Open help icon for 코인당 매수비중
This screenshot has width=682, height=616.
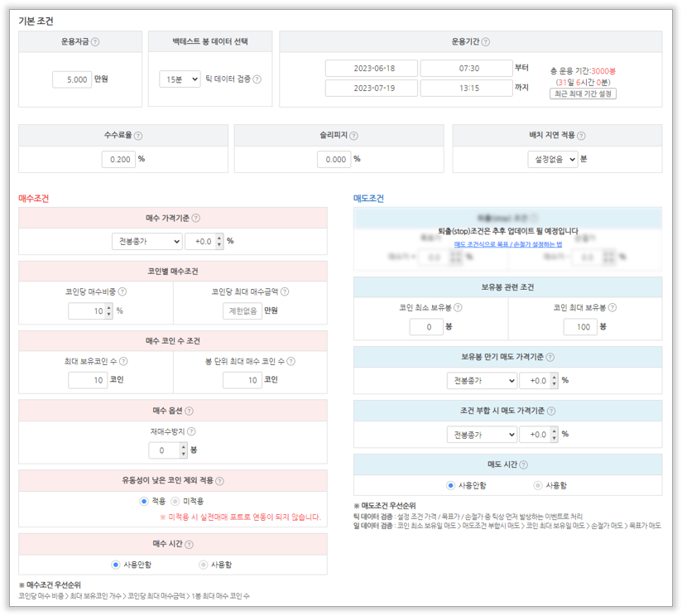pos(122,291)
